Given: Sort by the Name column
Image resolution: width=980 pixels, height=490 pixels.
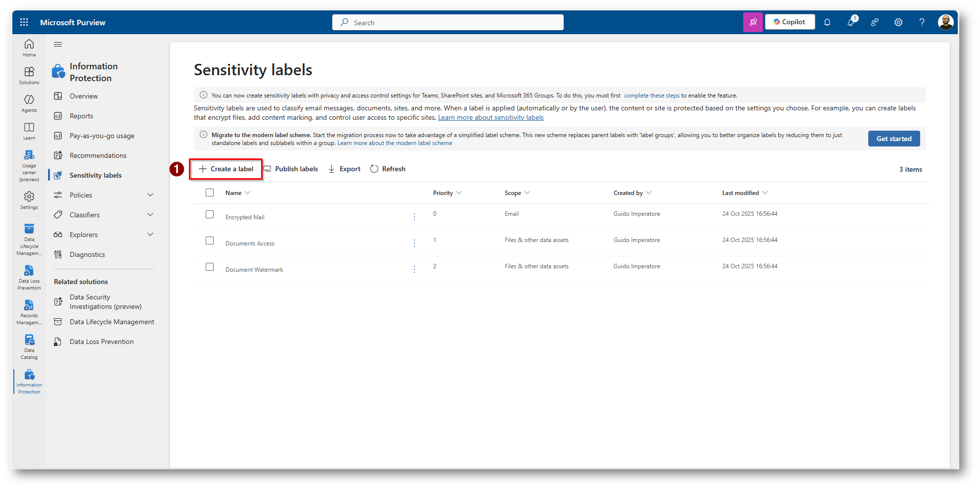Looking at the screenshot, I should point(238,193).
